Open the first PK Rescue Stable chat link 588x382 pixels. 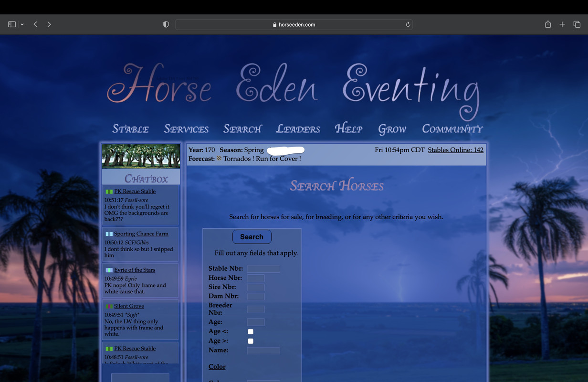click(135, 191)
